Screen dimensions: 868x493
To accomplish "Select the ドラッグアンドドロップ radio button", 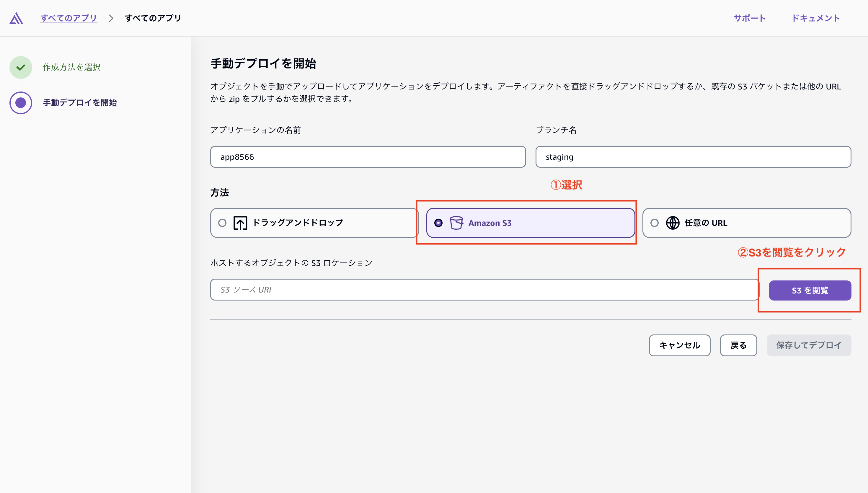I will (x=222, y=223).
